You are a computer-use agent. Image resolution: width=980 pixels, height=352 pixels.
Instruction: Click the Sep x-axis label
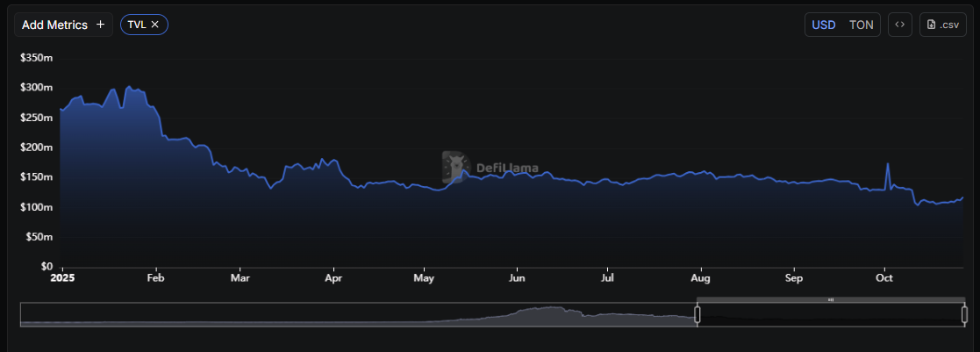coord(794,278)
